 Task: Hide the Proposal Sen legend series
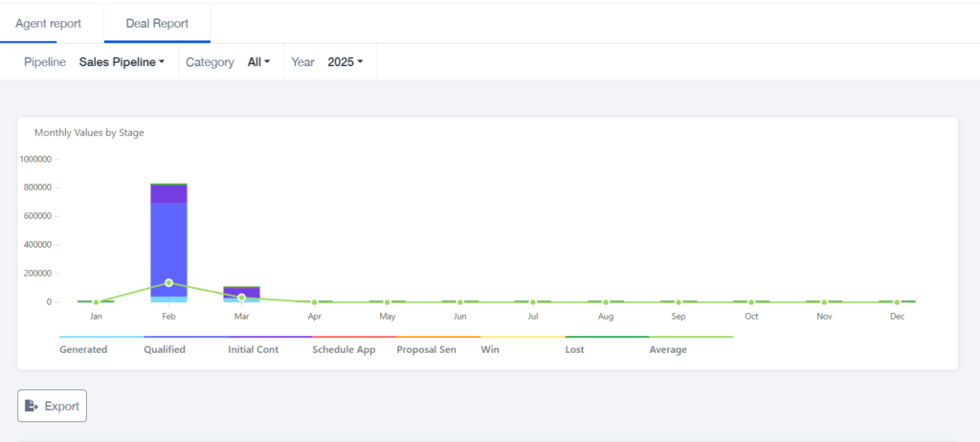tap(426, 349)
